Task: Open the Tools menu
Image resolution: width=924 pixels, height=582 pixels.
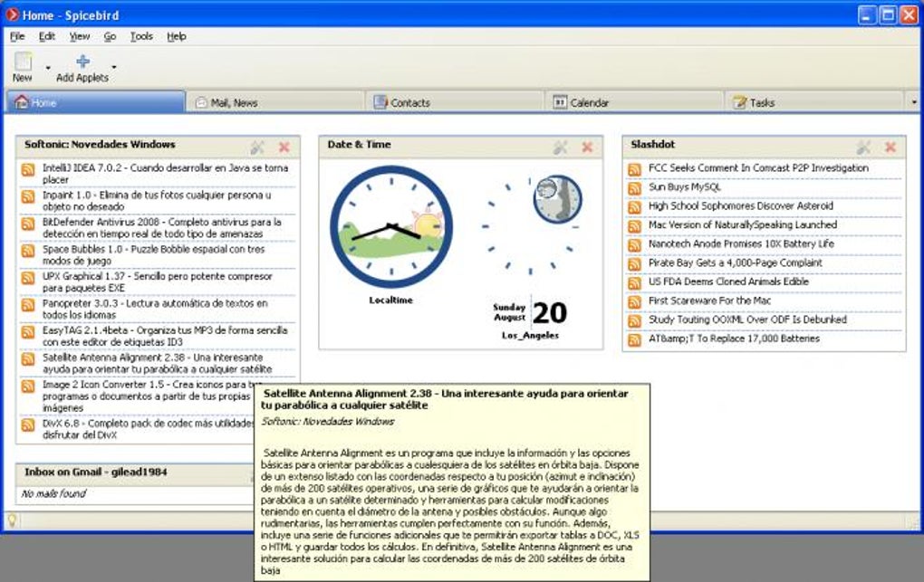Action: coord(141,36)
